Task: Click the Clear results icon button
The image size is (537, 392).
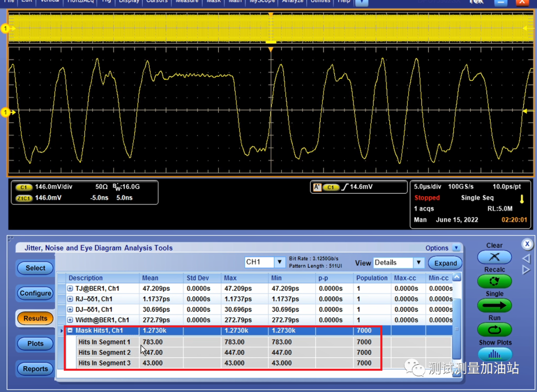Action: click(494, 257)
